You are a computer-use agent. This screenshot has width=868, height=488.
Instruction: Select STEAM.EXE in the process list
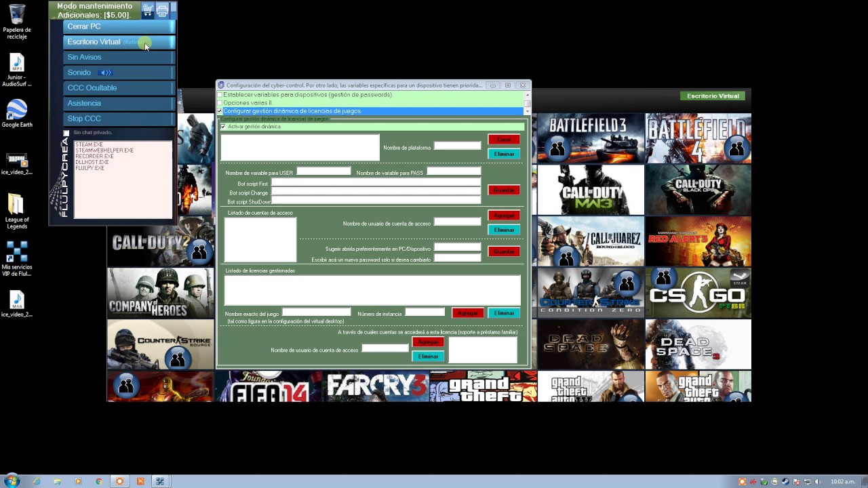point(89,144)
